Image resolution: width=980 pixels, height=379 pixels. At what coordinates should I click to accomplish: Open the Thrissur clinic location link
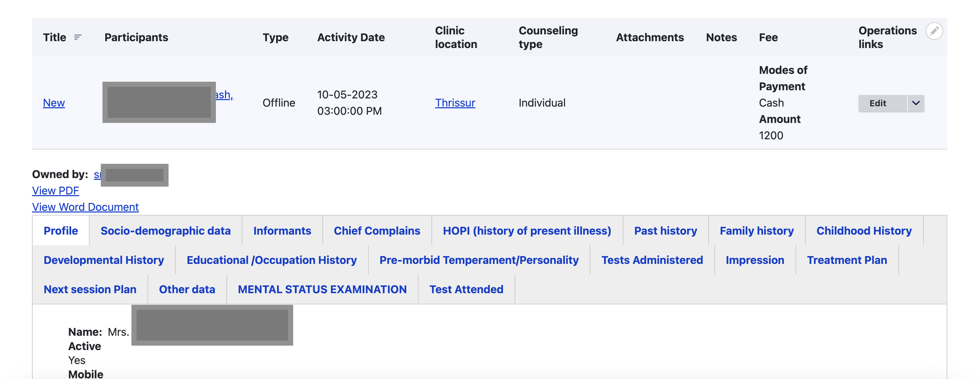tap(455, 103)
